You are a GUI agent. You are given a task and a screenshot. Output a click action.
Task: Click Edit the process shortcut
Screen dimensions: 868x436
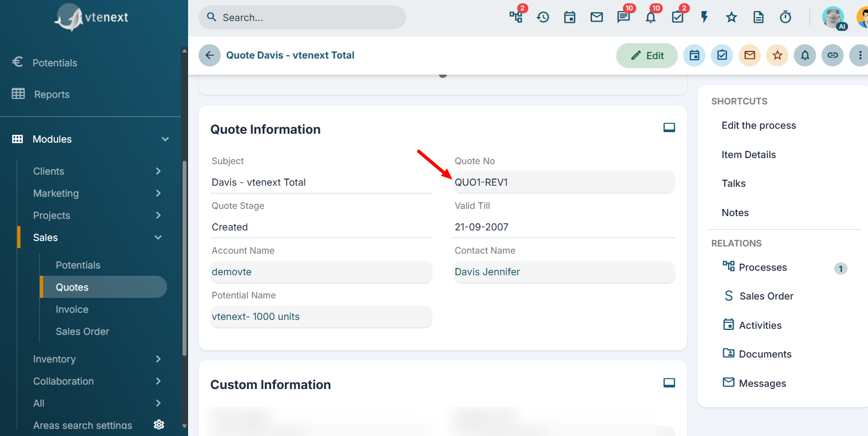click(758, 125)
